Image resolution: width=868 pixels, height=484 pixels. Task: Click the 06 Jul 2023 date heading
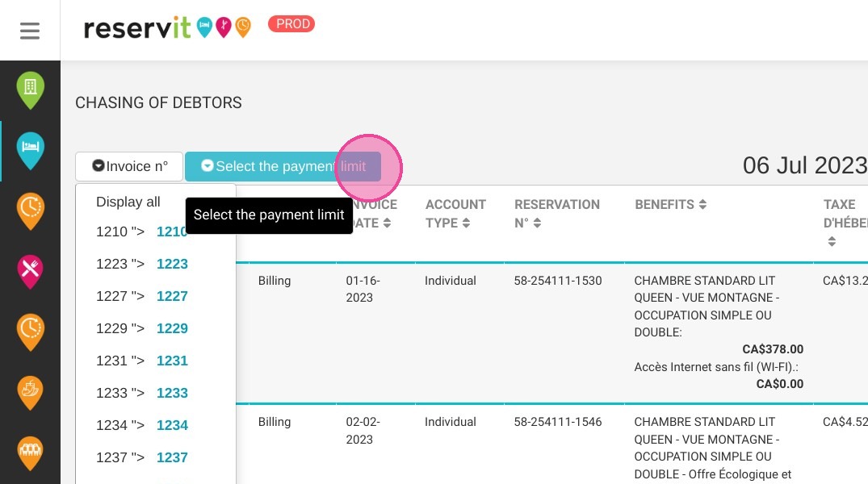point(805,165)
